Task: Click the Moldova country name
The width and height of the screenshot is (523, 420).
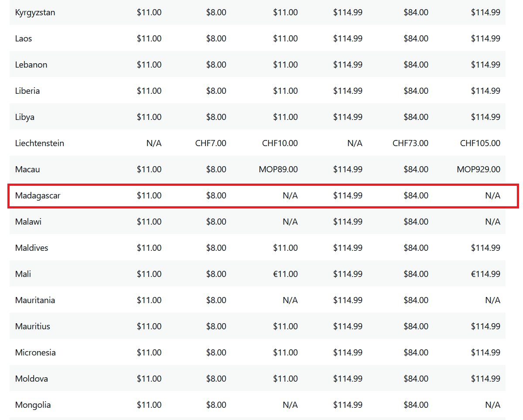Action: [x=31, y=379]
